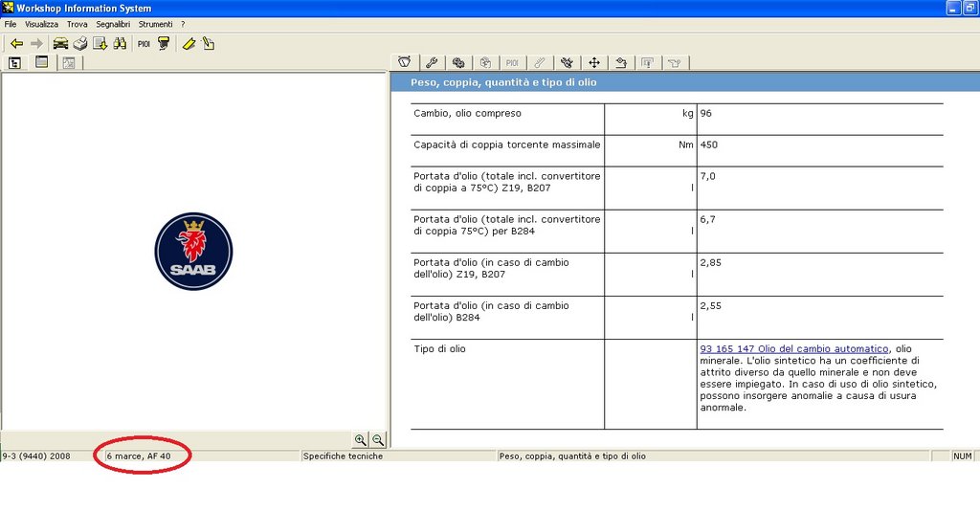This screenshot has height=511, width=980.
Task: Open the Visualizza menu
Action: click(x=41, y=23)
